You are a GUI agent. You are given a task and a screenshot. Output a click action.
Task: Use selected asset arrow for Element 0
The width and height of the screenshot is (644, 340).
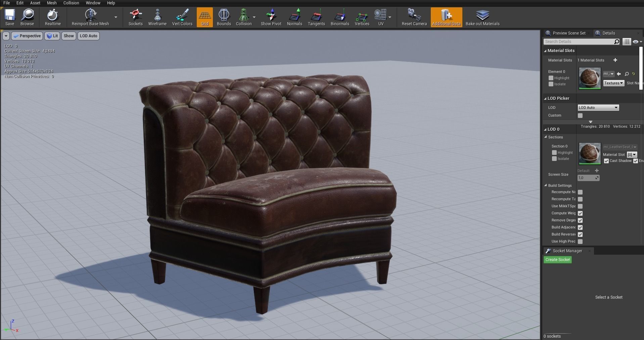(x=619, y=74)
